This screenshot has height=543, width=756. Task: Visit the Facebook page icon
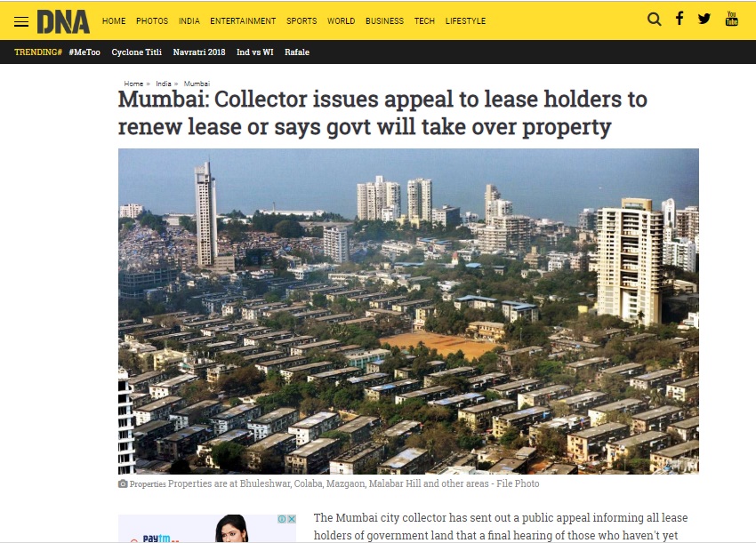coord(680,19)
